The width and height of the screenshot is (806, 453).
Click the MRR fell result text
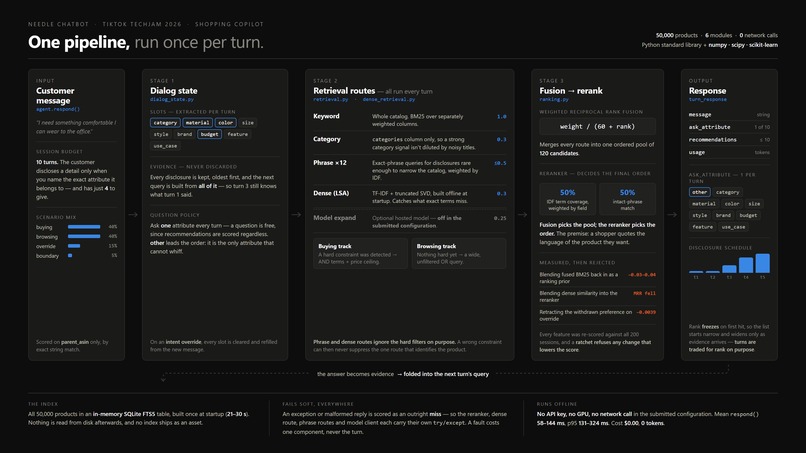pos(645,294)
